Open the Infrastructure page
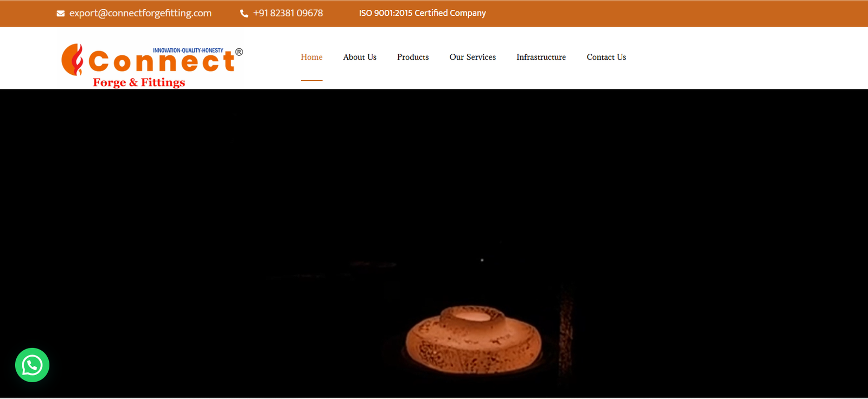 pyautogui.click(x=541, y=57)
